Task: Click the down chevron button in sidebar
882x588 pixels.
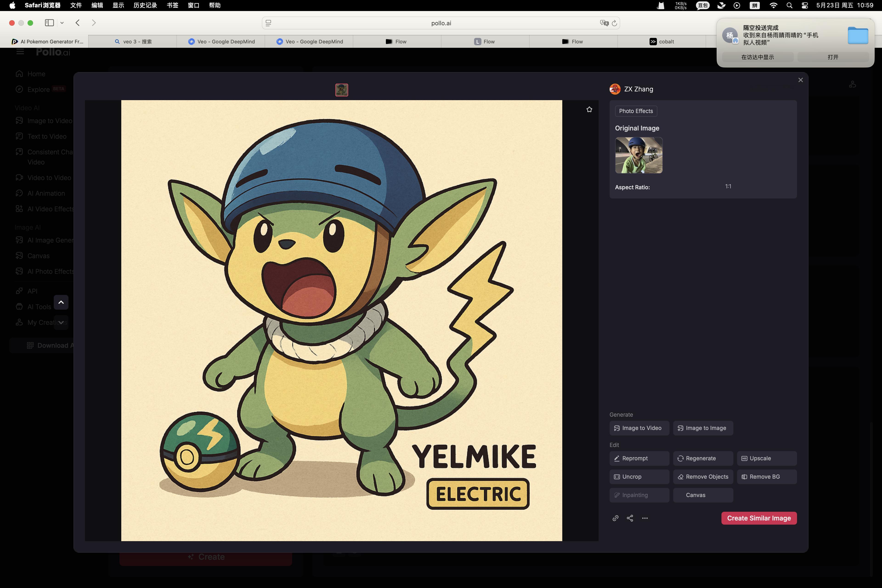Action: [x=61, y=322]
